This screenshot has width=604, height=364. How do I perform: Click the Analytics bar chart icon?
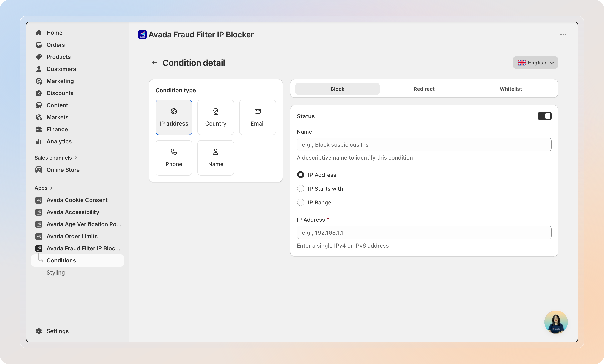(x=39, y=141)
